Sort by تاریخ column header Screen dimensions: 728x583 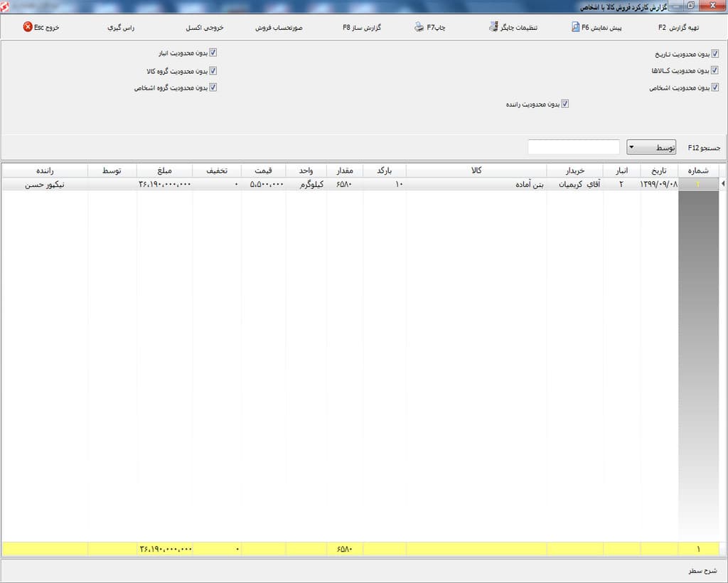(x=659, y=171)
